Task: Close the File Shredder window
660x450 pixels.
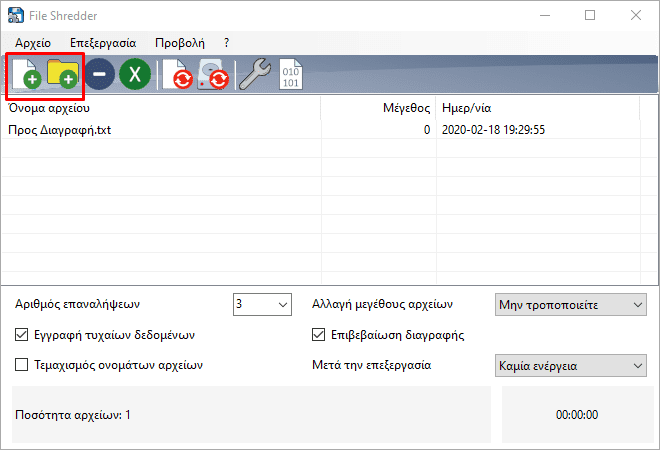Action: click(x=636, y=16)
